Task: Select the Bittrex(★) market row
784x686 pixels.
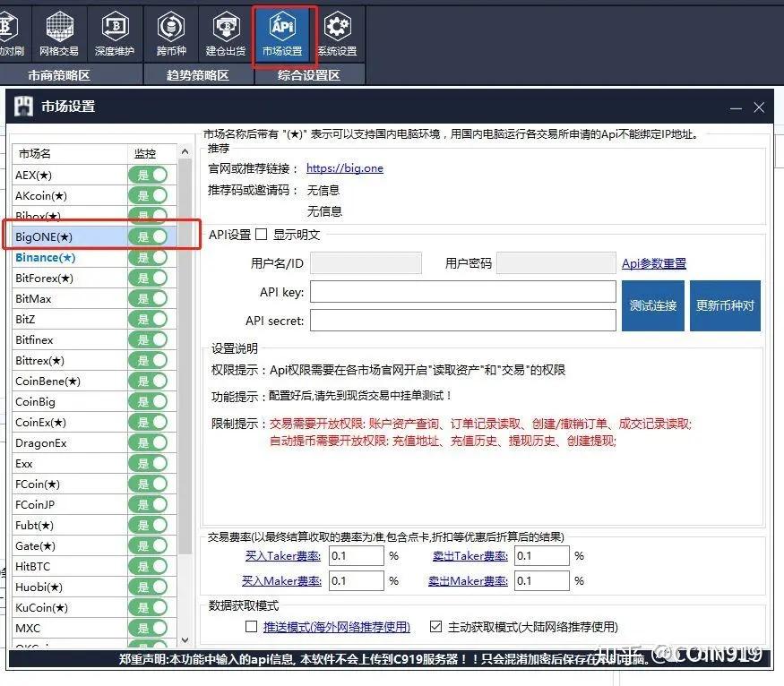Action: 95,360
